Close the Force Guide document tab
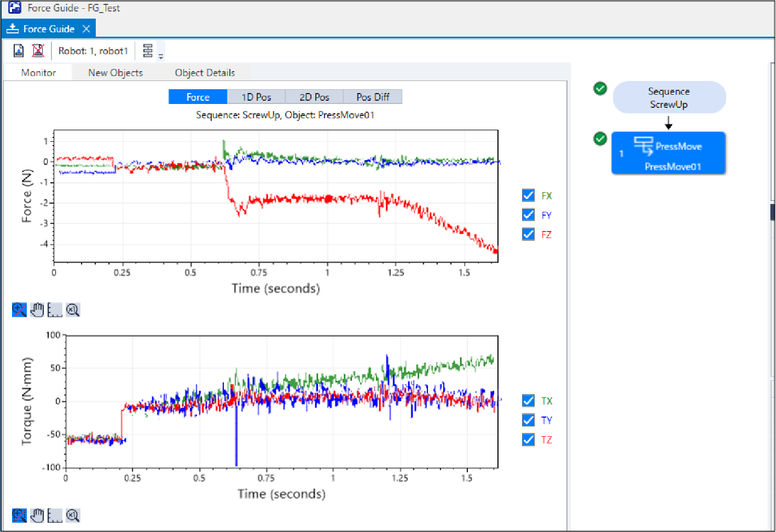 (x=86, y=28)
